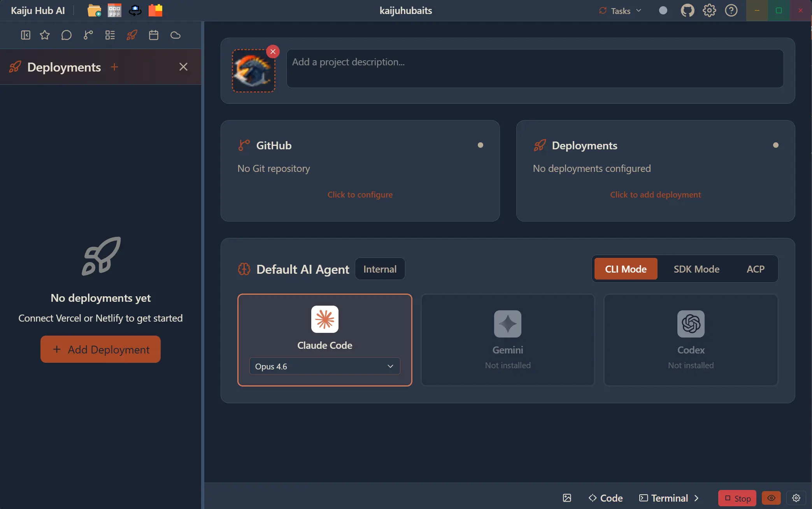This screenshot has width=812, height=509.
Task: Open the Tasks dropdown
Action: pos(620,11)
